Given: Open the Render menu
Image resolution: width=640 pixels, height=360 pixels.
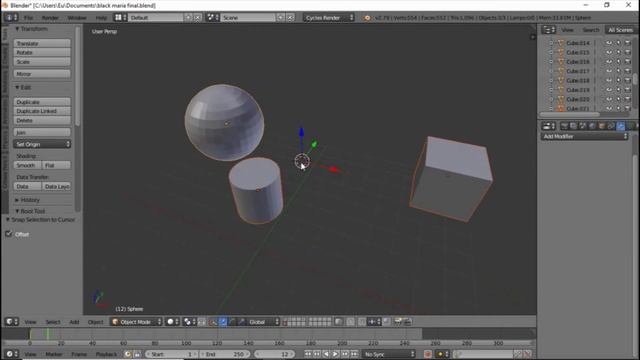Looking at the screenshot, I should point(50,18).
